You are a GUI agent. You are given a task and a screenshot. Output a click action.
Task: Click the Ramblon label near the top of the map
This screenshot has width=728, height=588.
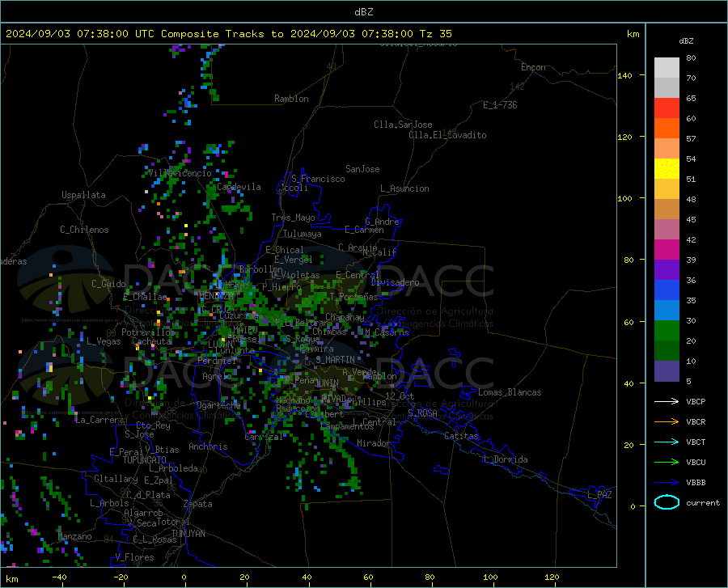click(291, 99)
